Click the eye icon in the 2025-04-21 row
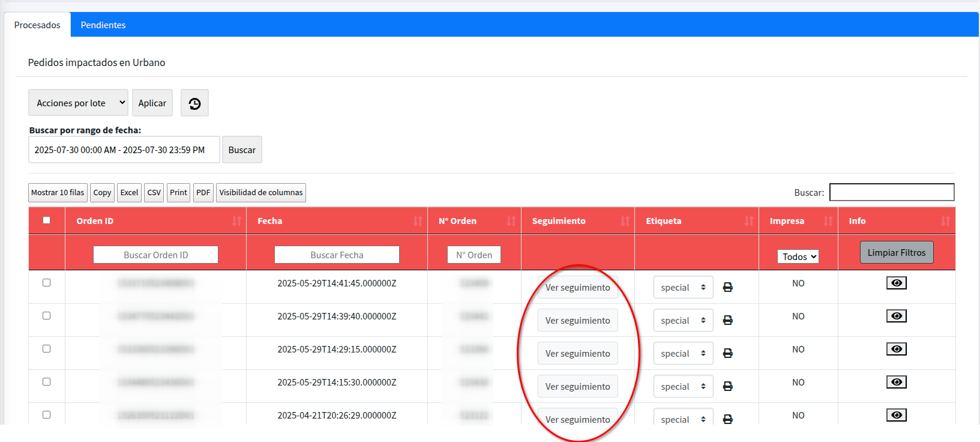 896,415
